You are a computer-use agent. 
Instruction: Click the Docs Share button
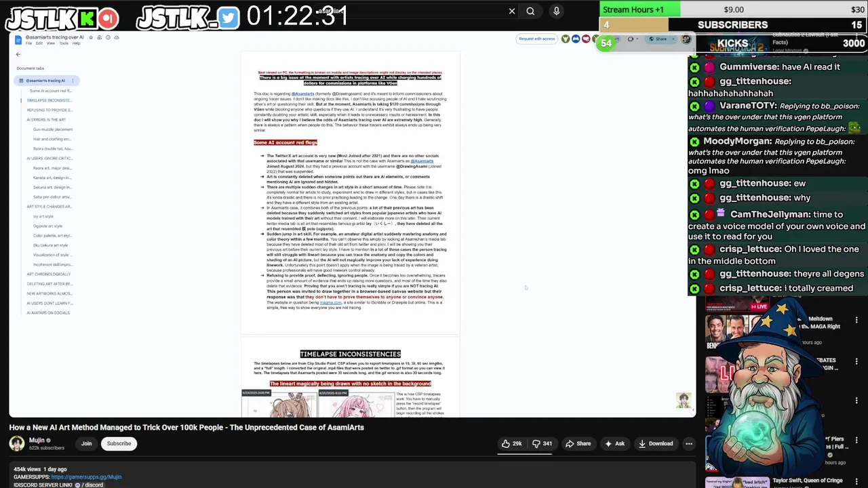point(658,39)
